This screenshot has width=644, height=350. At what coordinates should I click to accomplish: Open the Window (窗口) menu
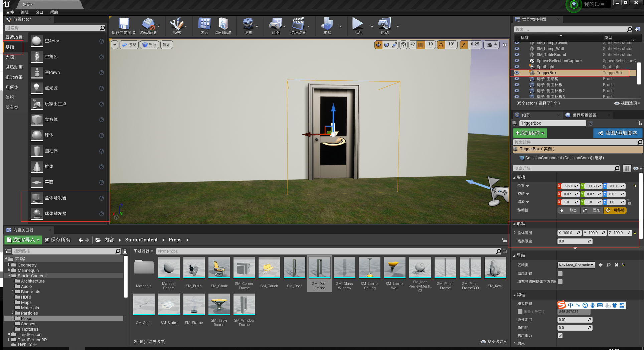pos(39,12)
